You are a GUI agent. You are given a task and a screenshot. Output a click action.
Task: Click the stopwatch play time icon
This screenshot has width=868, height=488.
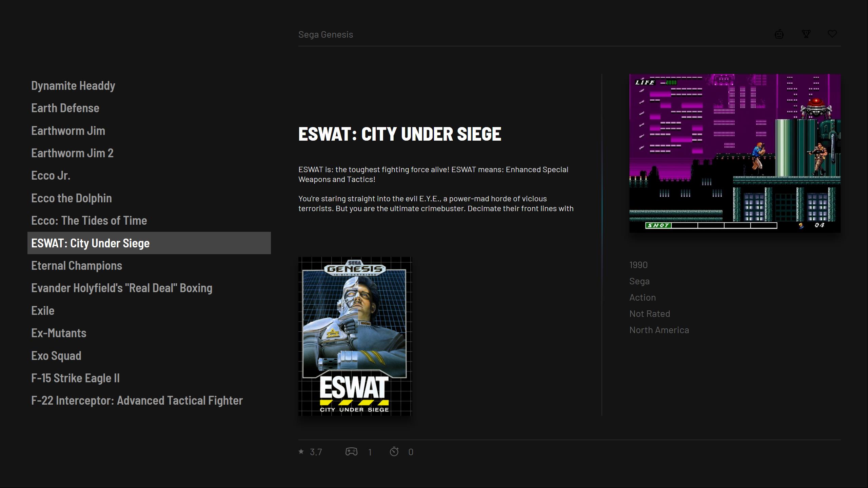(394, 451)
